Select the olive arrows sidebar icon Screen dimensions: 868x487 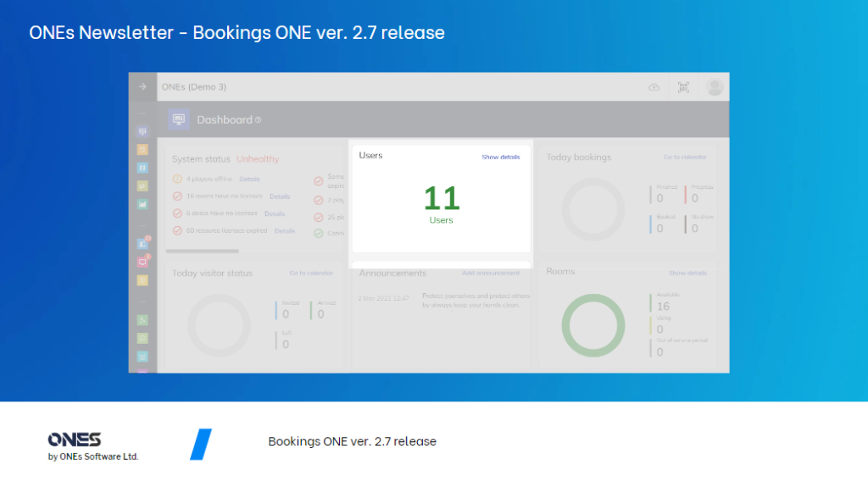coord(142,186)
